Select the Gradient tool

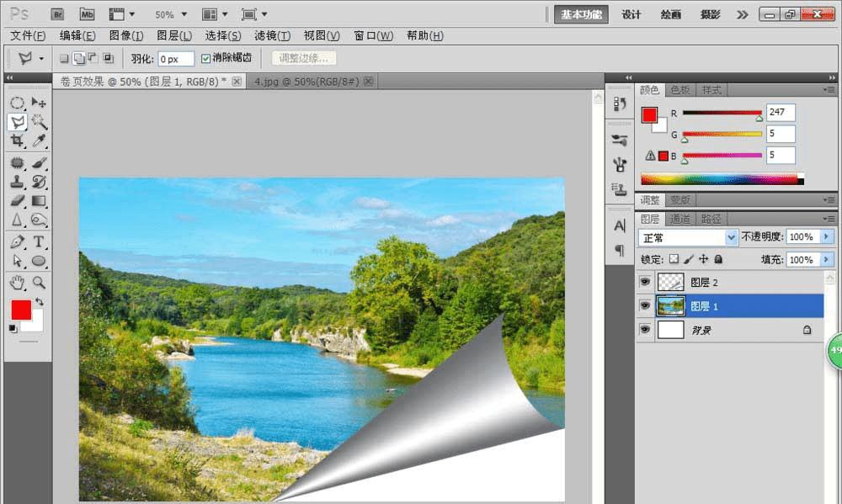(x=39, y=201)
